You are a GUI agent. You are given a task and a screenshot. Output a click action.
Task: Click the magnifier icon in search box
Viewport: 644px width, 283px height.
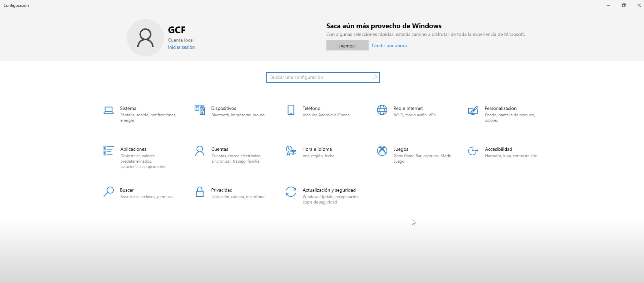click(x=374, y=77)
